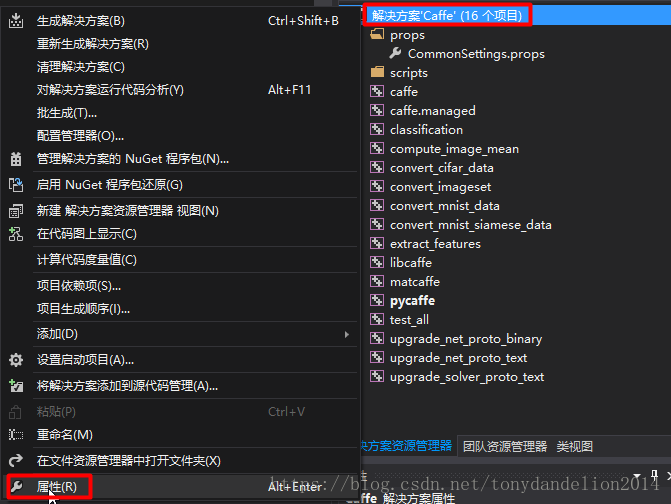Select 清理解决方案(C) menu entry

pyautogui.click(x=81, y=67)
